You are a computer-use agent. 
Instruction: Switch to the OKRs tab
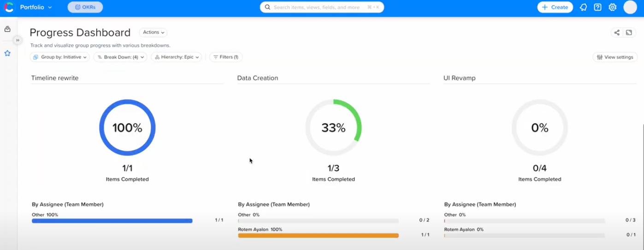click(x=85, y=7)
